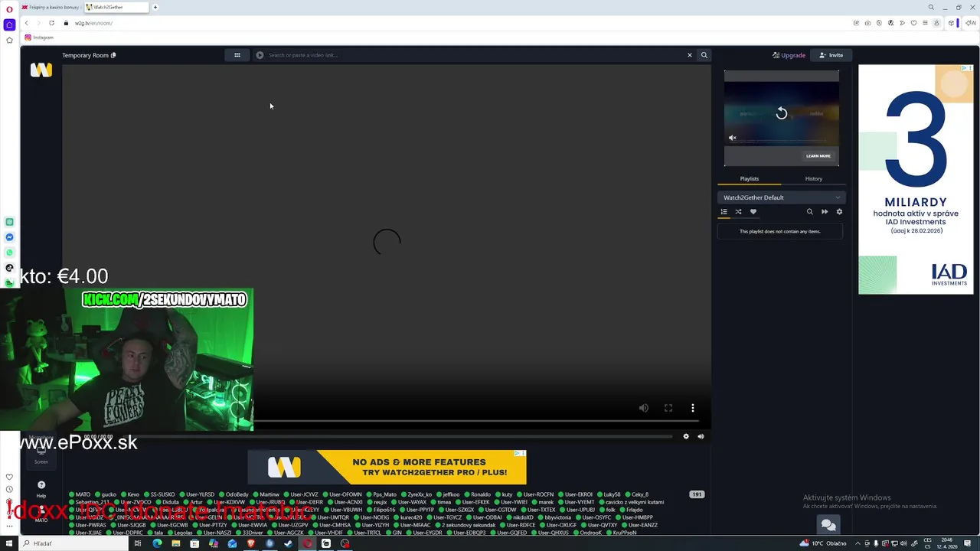
Task: Click the Windows taskbar search box
Action: coord(74,543)
